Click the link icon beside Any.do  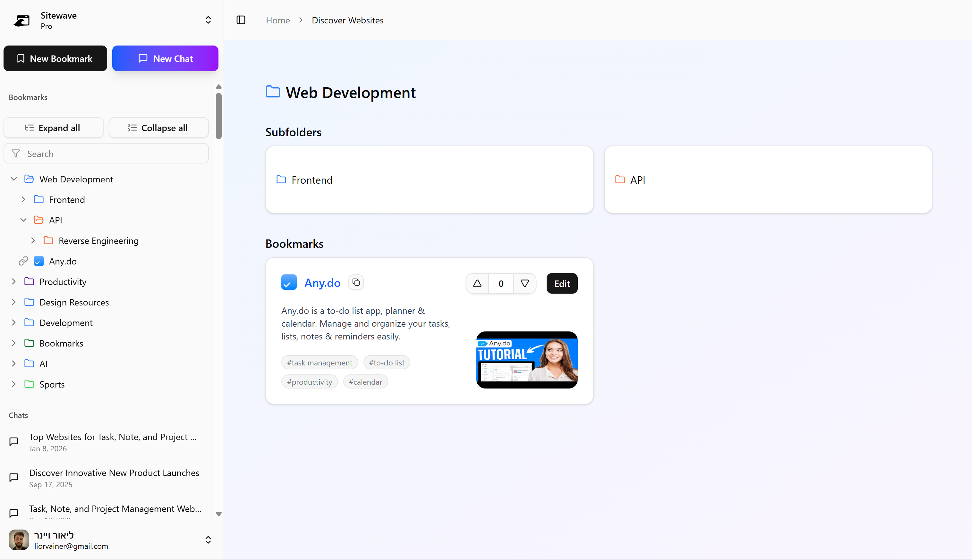tap(23, 261)
